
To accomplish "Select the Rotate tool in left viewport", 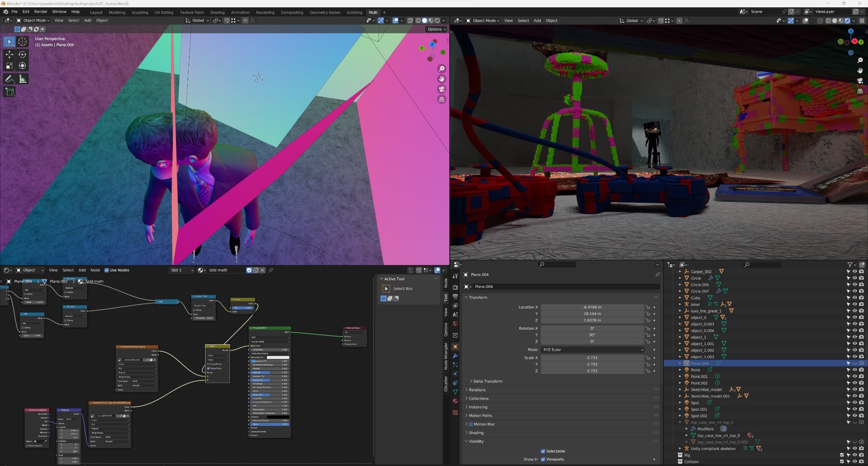I will tap(22, 54).
